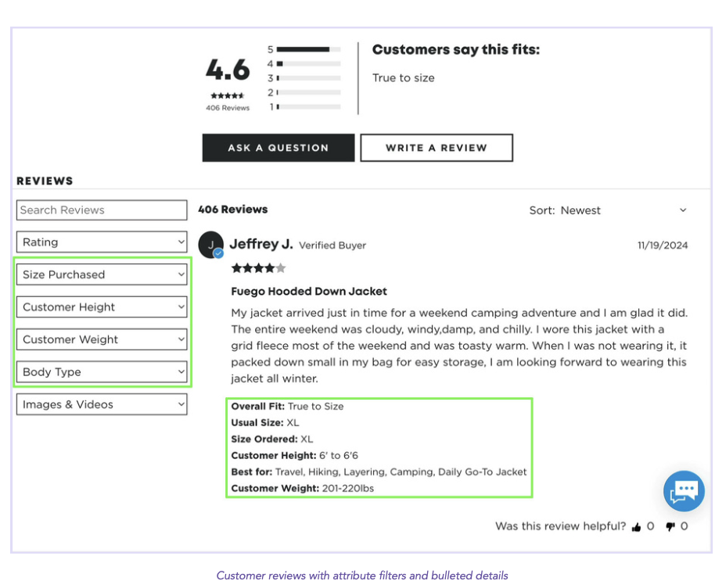Open the Customer Height filter
This screenshot has height=588, width=726.
(x=102, y=307)
